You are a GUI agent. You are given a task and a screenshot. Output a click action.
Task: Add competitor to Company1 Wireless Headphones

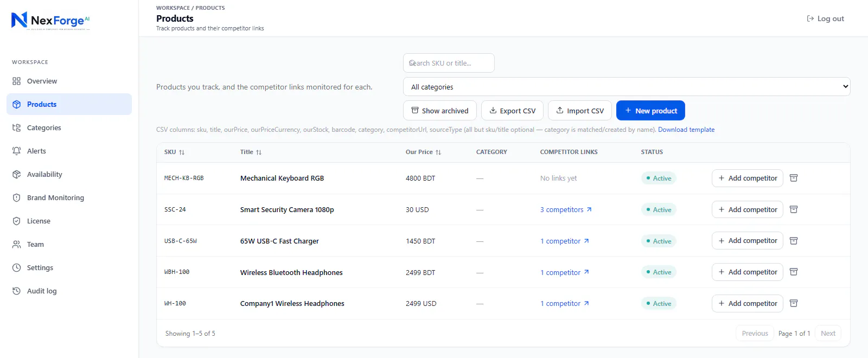[748, 303]
